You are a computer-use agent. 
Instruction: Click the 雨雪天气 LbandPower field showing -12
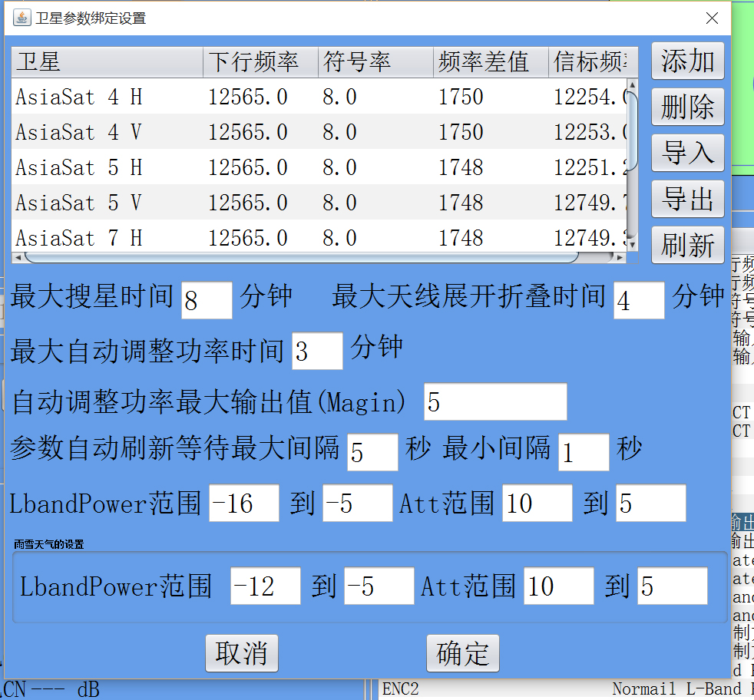(266, 586)
